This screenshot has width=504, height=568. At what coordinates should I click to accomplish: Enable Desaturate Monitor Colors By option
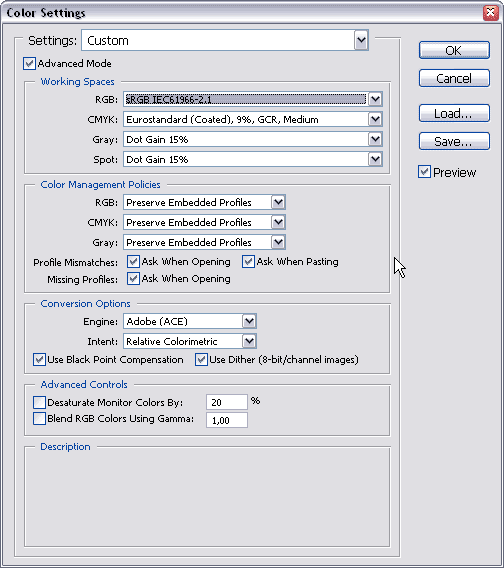[39, 402]
